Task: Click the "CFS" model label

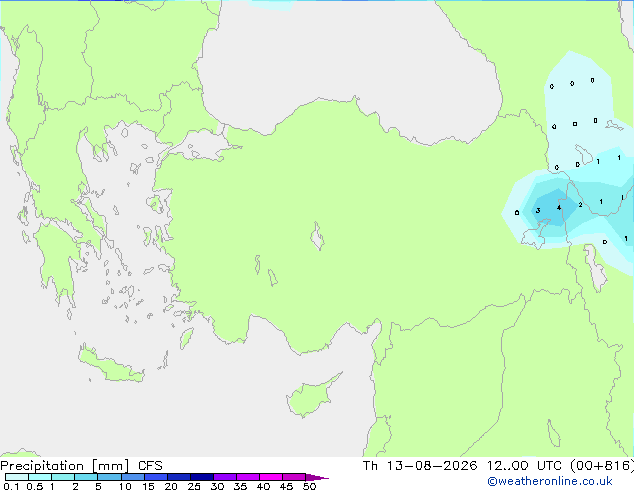Action: (150, 466)
